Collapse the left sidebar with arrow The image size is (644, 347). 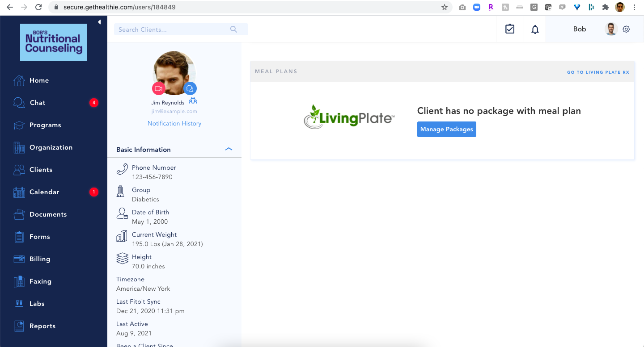pos(99,22)
